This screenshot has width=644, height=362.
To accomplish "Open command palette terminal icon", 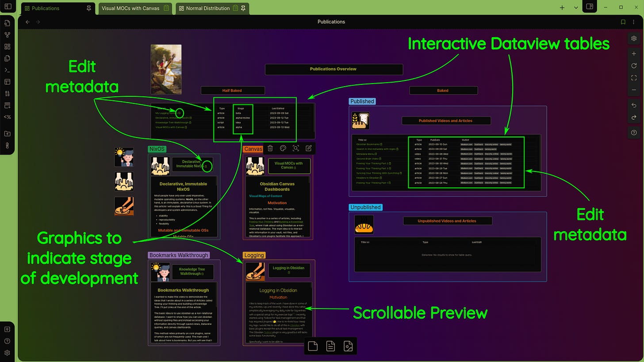I will coord(7,70).
